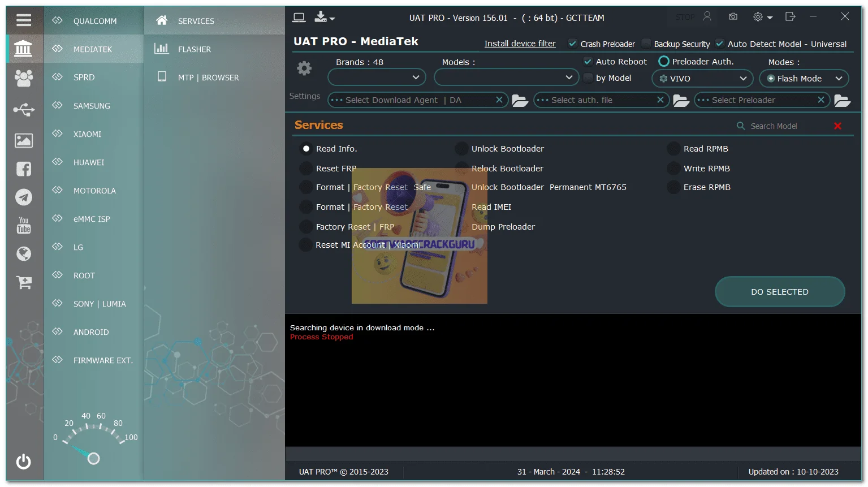The height and width of the screenshot is (487, 868).
Task: Switch to MTP | BROWSER tab
Action: tap(214, 77)
